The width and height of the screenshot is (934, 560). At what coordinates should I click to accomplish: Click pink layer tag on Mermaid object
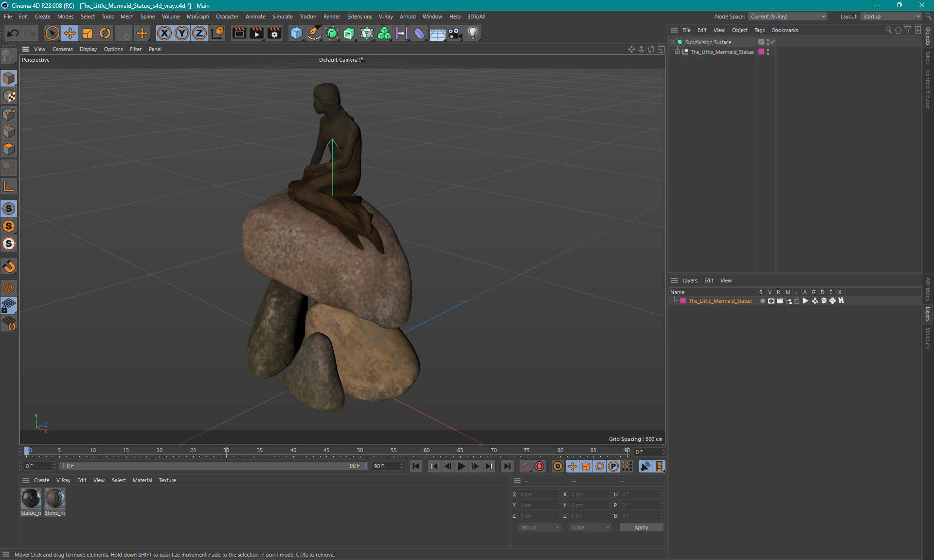761,52
